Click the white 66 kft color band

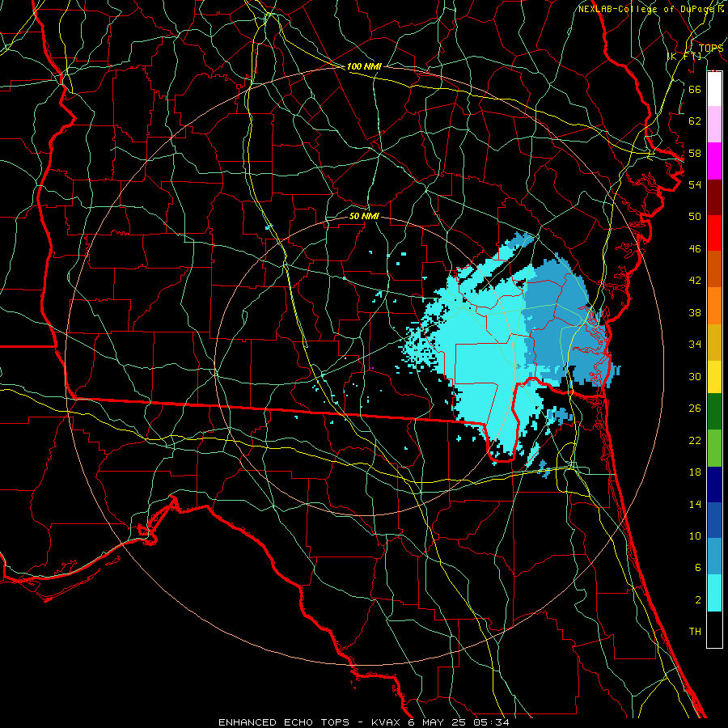coord(714,89)
